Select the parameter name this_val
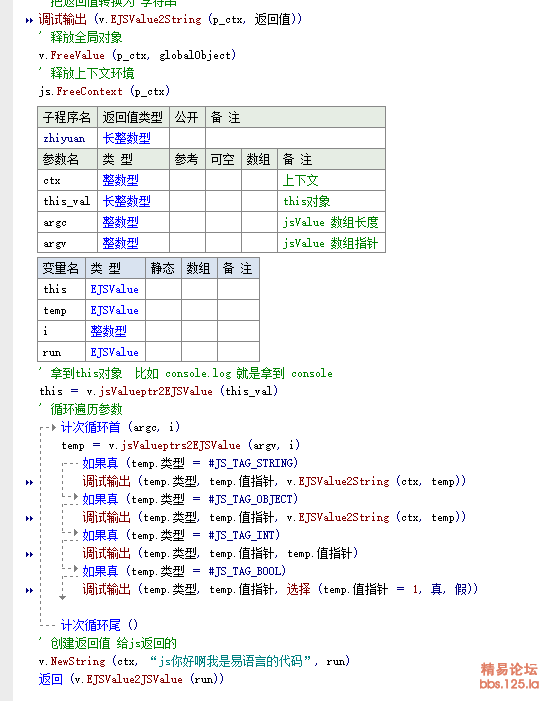 click(67, 201)
